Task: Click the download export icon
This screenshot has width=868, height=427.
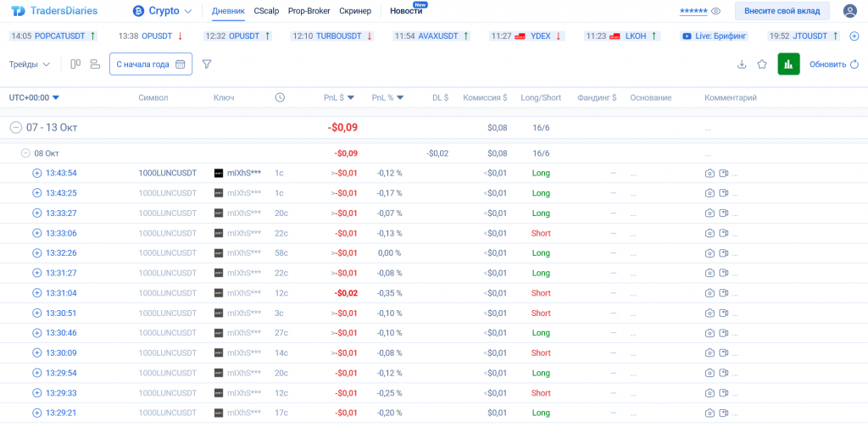Action: (742, 64)
